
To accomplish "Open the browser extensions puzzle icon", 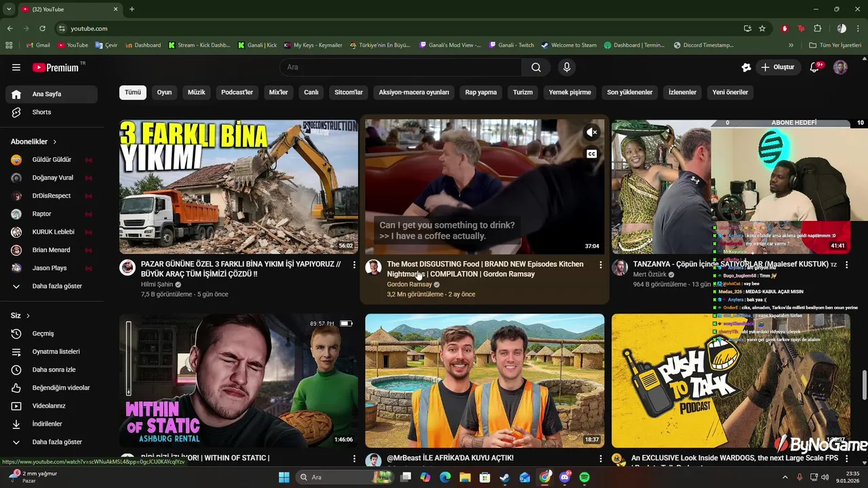I will tap(817, 28).
